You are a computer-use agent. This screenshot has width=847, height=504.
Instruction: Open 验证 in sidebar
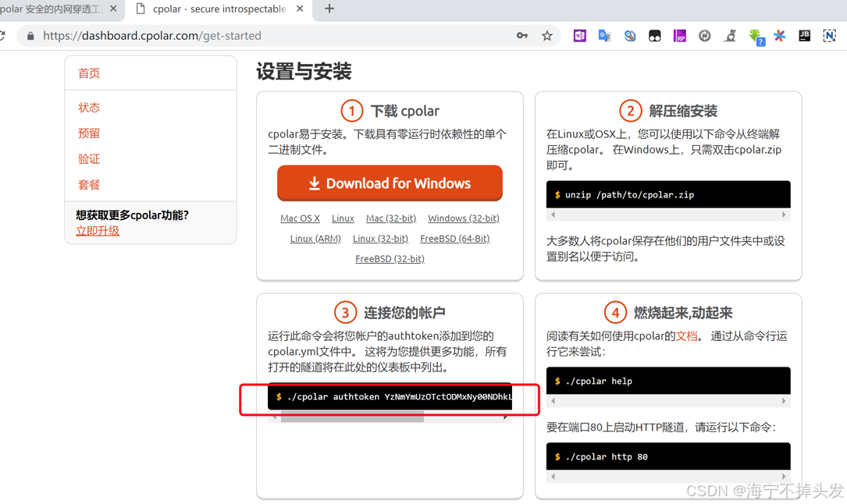tap(89, 159)
